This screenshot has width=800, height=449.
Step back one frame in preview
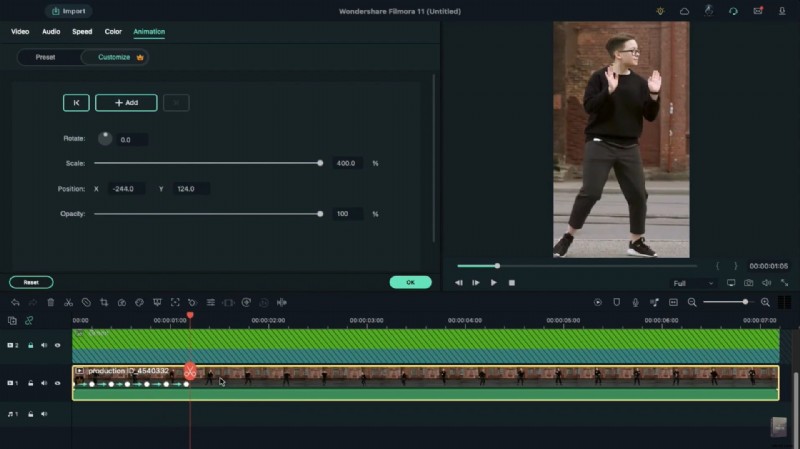click(459, 283)
